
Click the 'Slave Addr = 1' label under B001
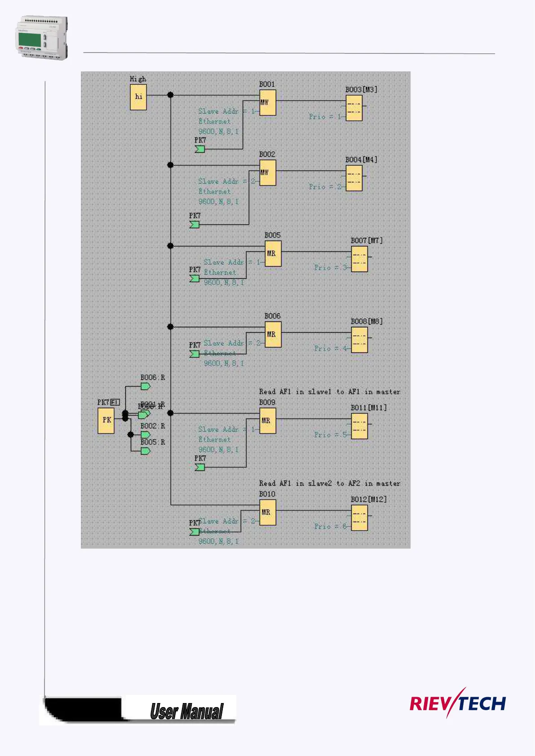pyautogui.click(x=227, y=111)
